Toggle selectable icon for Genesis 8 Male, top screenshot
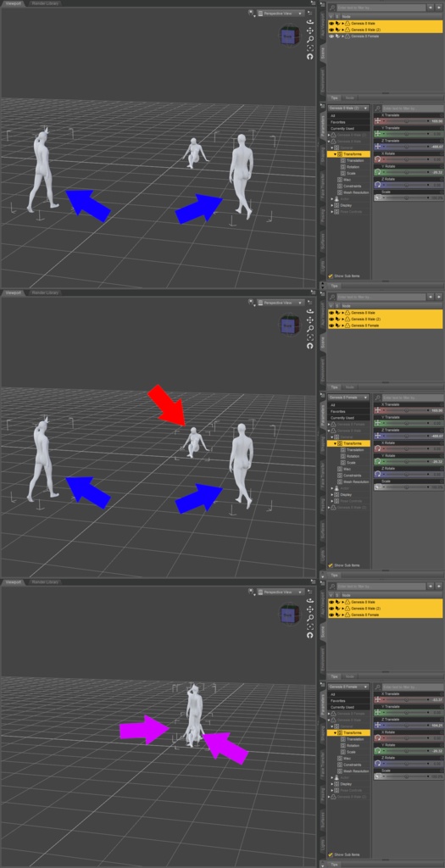 [337, 24]
